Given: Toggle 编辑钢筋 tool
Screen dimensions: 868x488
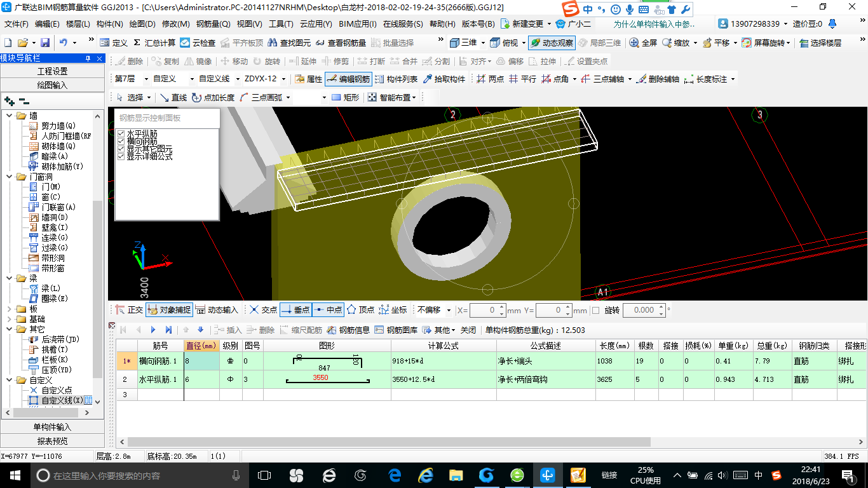Looking at the screenshot, I should tap(348, 79).
